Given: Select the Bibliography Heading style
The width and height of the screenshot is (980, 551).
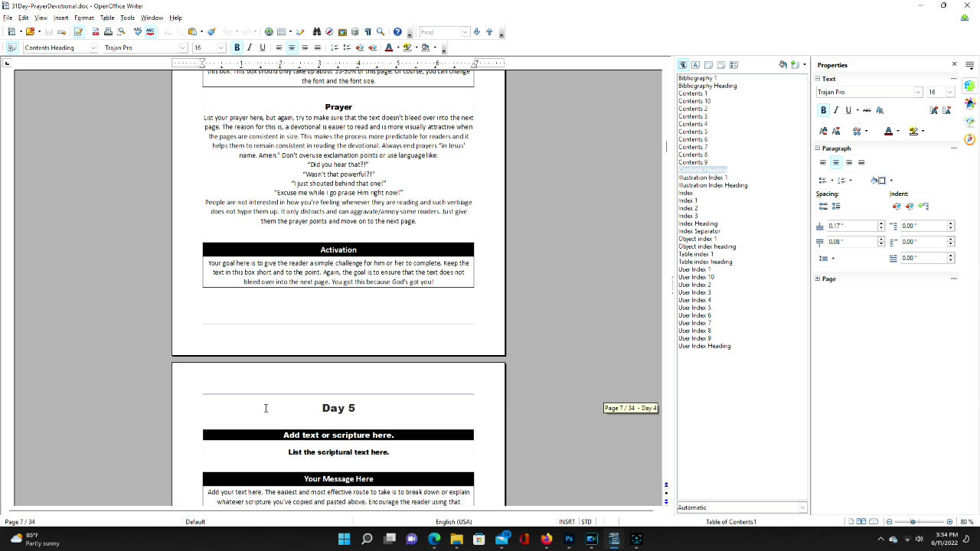Looking at the screenshot, I should click(x=707, y=86).
